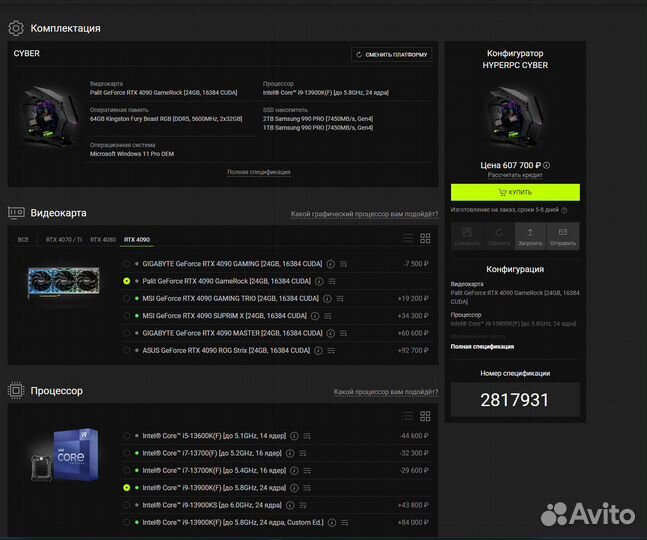The width and height of the screenshot is (647, 540).
Task: Open Какой процессор вам подойдёт link
Action: pos(386,392)
